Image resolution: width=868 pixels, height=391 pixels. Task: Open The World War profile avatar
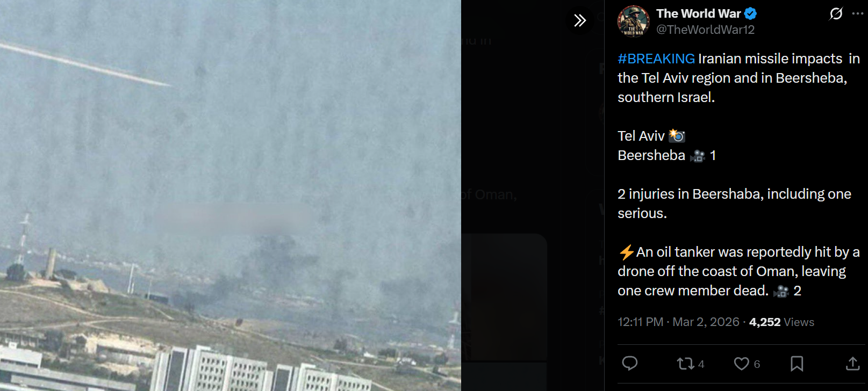[634, 21]
